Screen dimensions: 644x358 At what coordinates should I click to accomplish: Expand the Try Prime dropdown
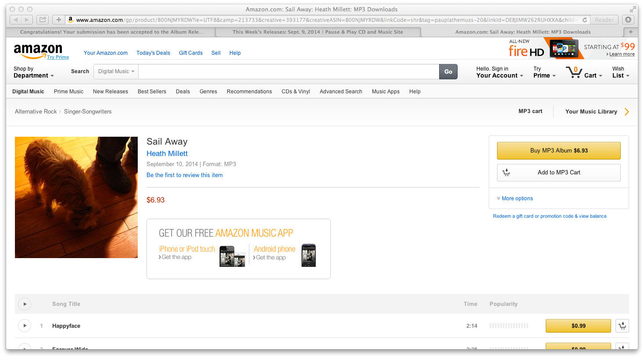(x=544, y=72)
